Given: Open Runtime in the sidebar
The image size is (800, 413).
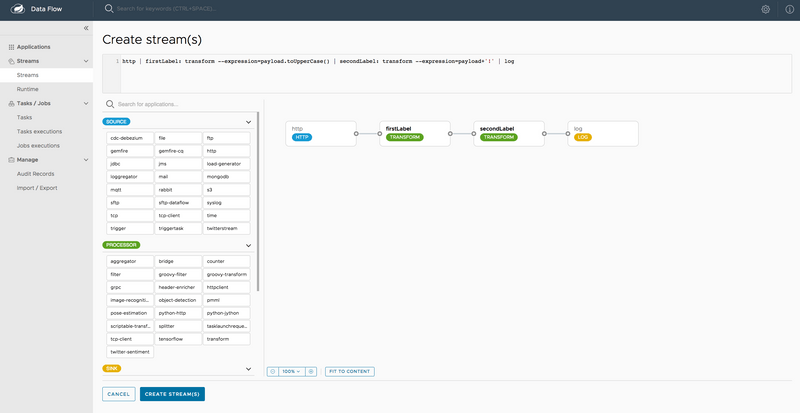Looking at the screenshot, I should coord(28,89).
